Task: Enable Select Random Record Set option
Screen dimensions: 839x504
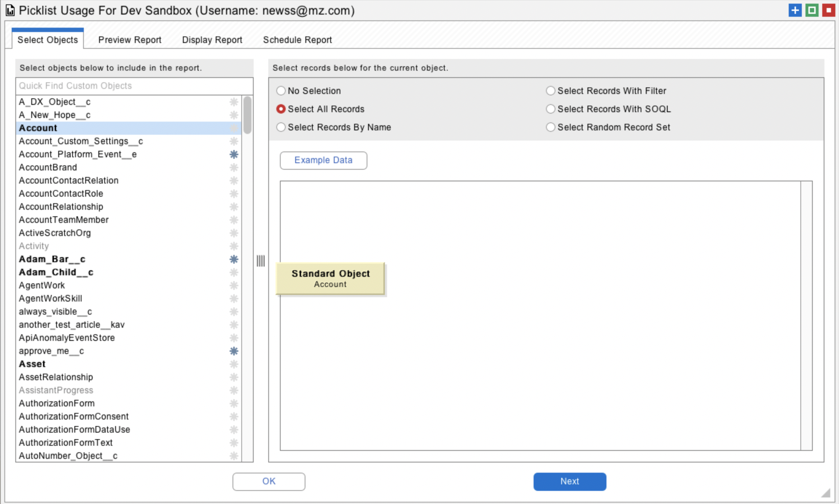Action: pyautogui.click(x=550, y=127)
